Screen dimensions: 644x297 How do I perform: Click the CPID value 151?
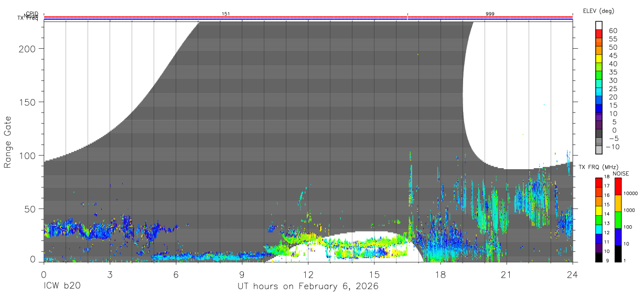[x=226, y=14]
